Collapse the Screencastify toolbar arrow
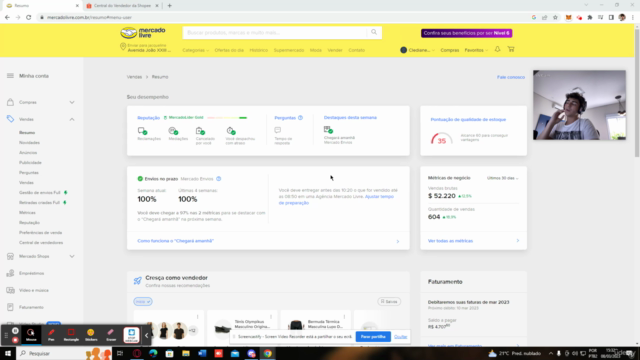Image resolution: width=640 pixels, height=360 pixels. pyautogui.click(x=146, y=336)
